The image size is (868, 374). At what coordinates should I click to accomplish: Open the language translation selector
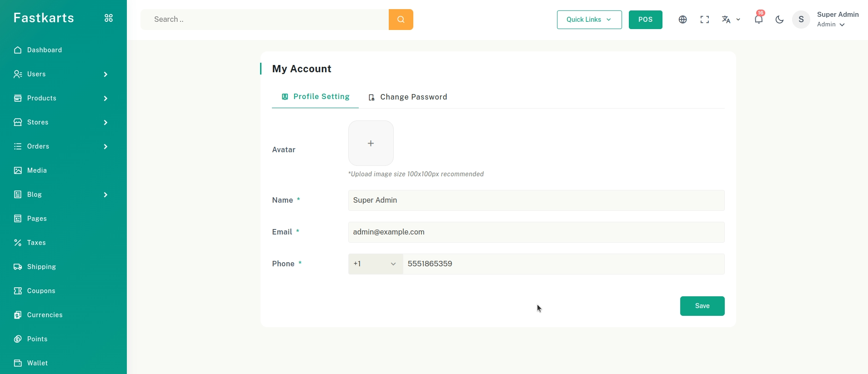pyautogui.click(x=731, y=20)
